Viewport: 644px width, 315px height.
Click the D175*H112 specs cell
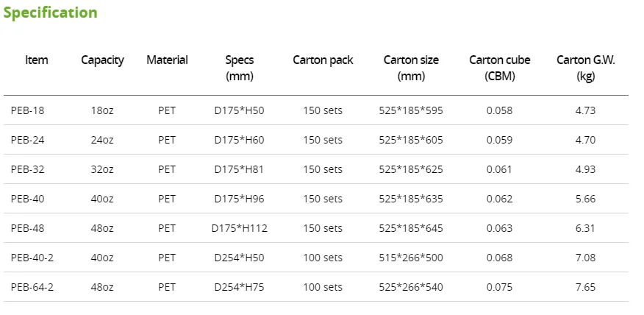point(239,228)
